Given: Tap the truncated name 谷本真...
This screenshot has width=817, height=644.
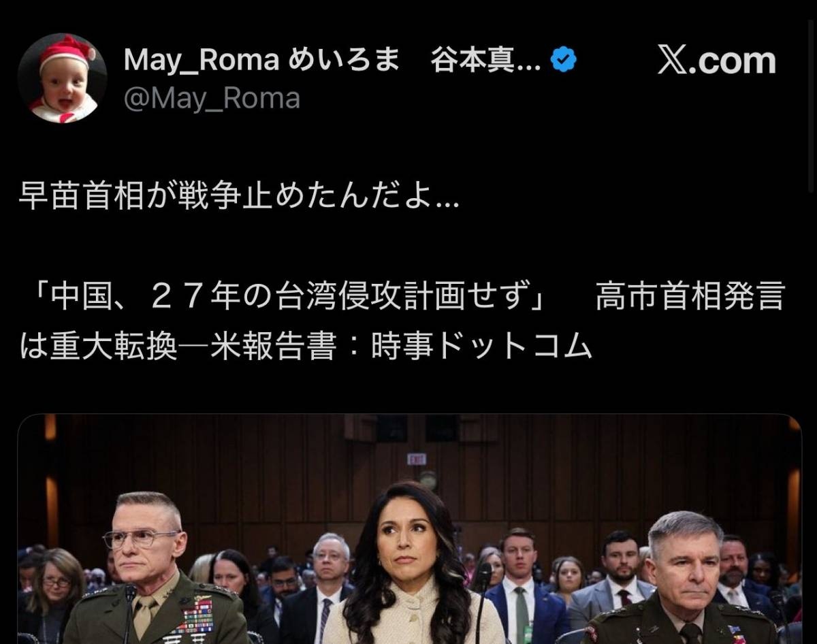Looking at the screenshot, I should pyautogui.click(x=485, y=62).
